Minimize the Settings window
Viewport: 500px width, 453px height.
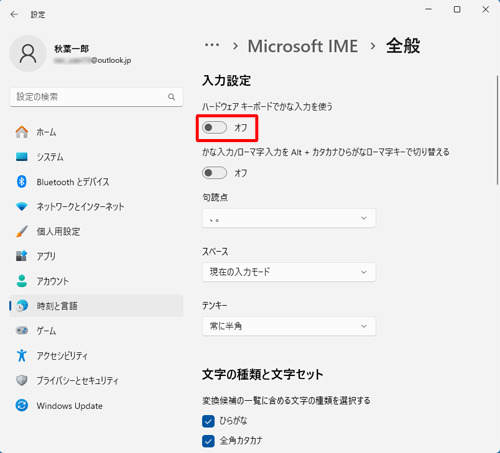pyautogui.click(x=429, y=9)
